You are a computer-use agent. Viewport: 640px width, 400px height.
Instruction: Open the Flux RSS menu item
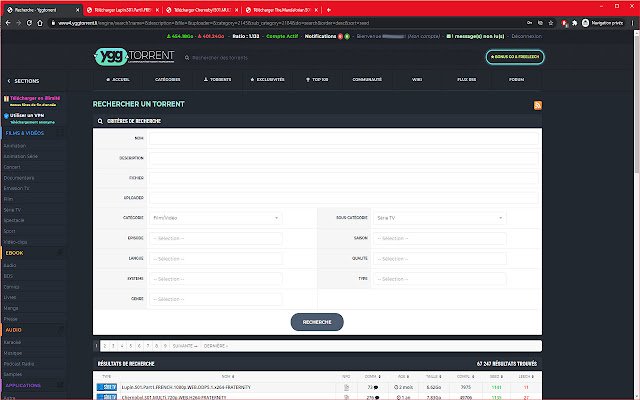pyautogui.click(x=467, y=80)
